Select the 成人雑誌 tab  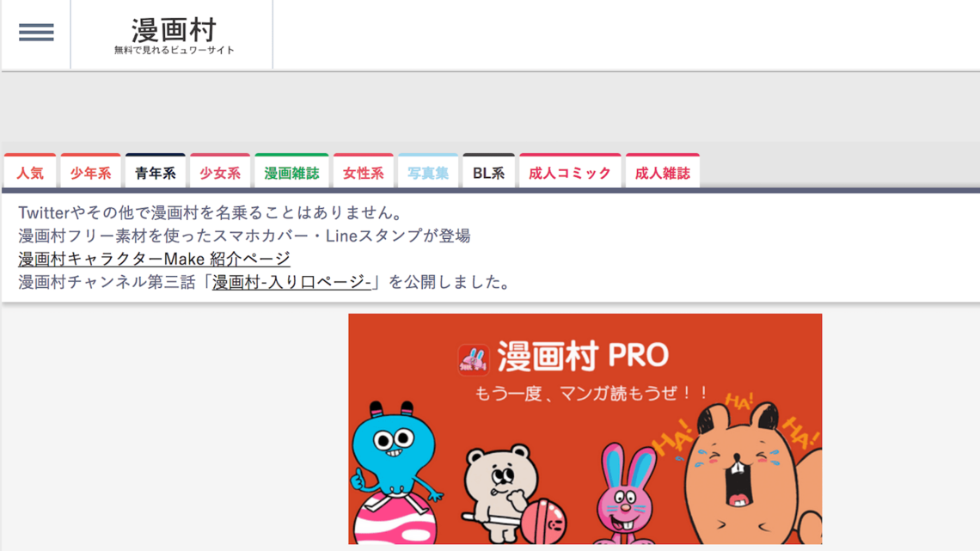662,173
